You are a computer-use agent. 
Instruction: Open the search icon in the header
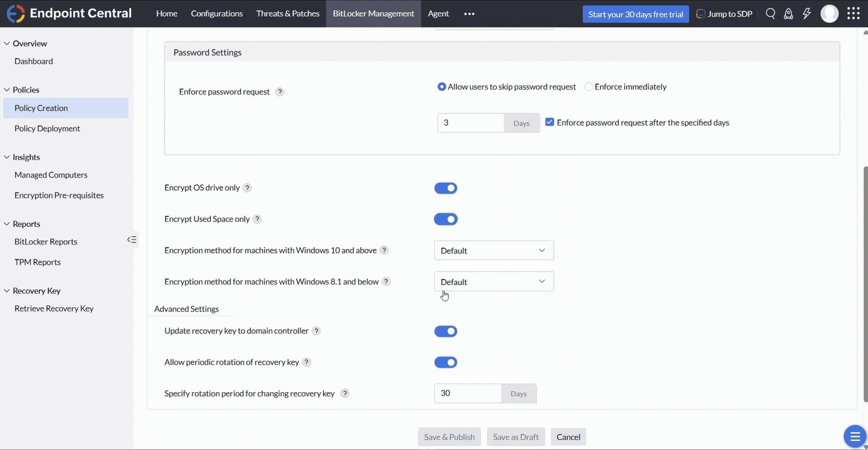tap(770, 14)
